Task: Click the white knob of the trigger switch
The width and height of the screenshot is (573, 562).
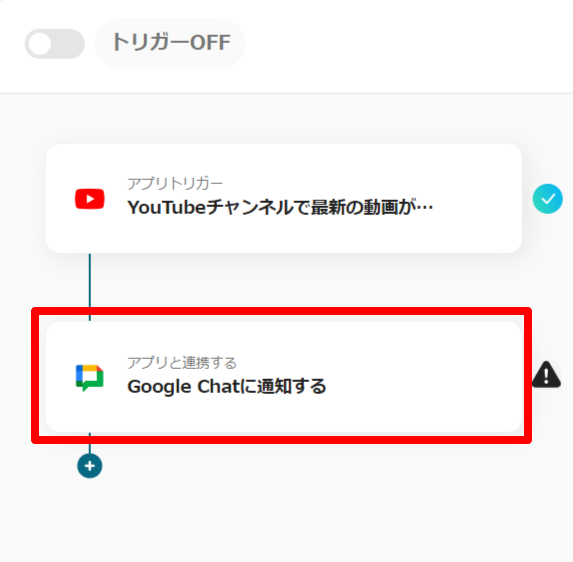Action: (x=40, y=44)
